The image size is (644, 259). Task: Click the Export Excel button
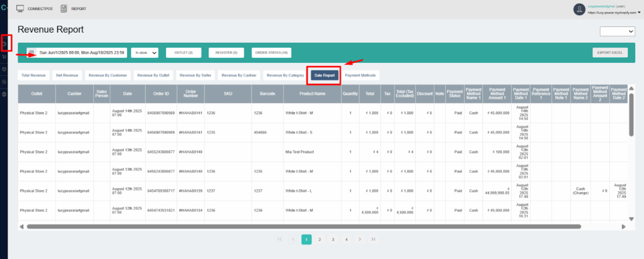(x=610, y=53)
